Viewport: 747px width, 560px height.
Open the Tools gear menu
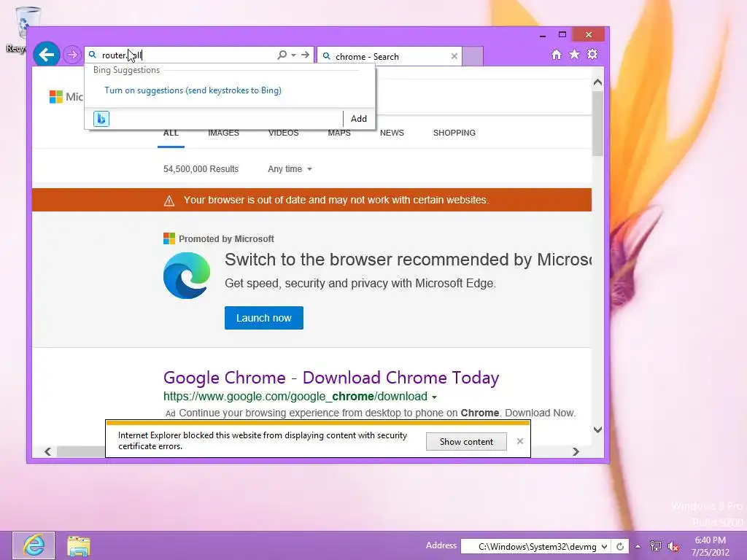(592, 54)
